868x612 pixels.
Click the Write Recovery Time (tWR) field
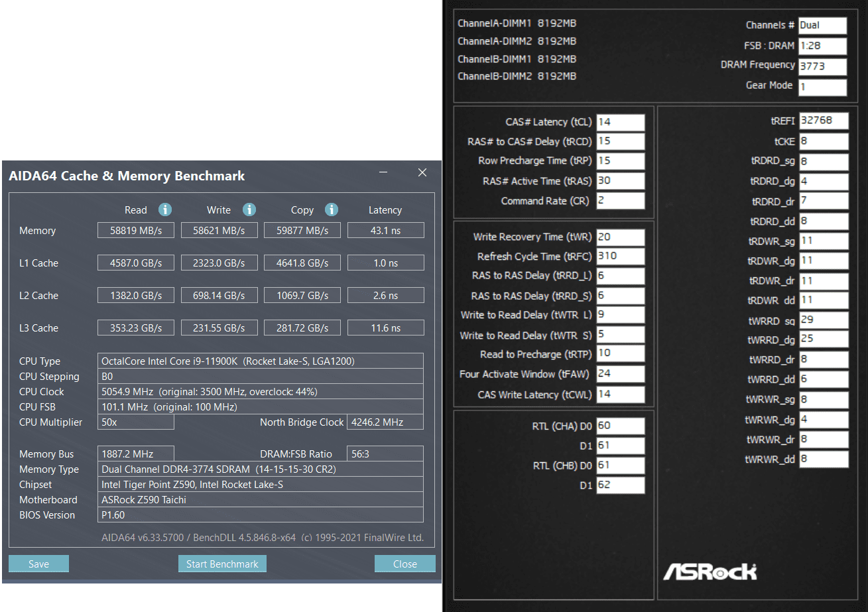click(620, 237)
